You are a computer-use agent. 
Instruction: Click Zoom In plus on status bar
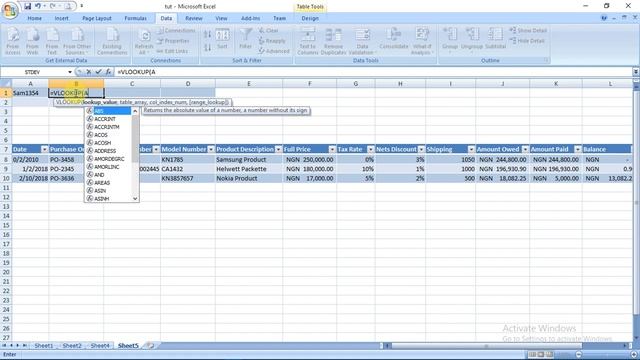pos(634,355)
